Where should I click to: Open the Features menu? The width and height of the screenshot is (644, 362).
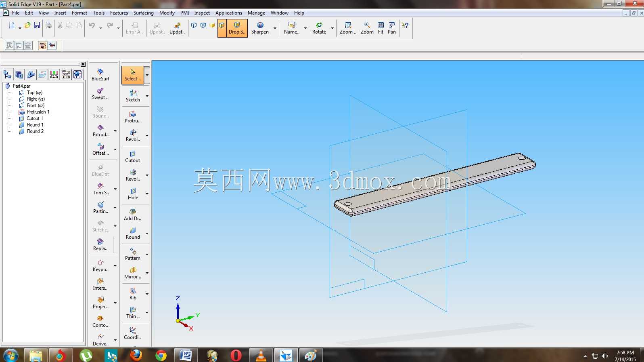(x=119, y=13)
